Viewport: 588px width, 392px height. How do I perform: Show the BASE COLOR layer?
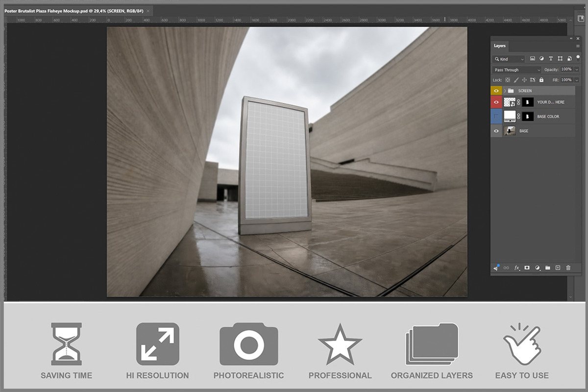496,116
